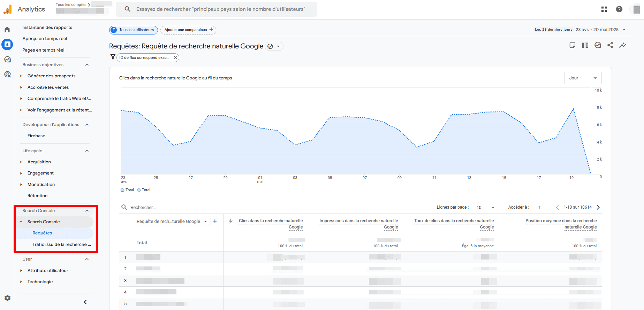
Task: Click the table search magnifier icon
Action: [124, 207]
